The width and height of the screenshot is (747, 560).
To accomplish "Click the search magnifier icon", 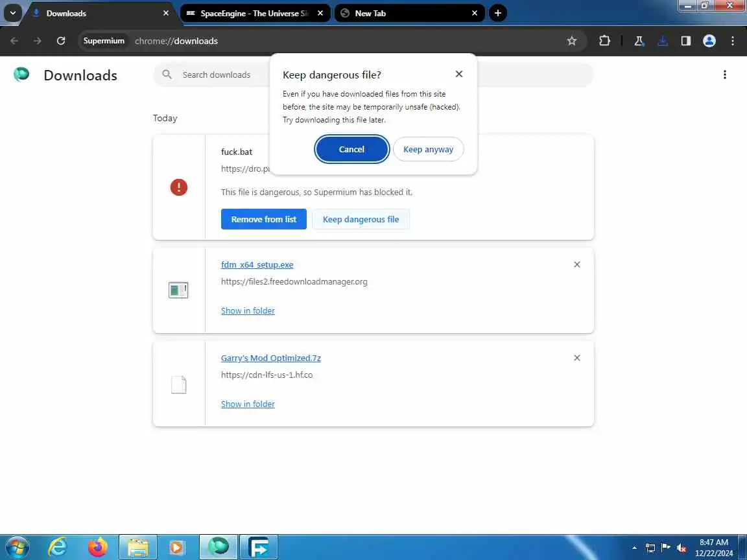I will click(167, 75).
